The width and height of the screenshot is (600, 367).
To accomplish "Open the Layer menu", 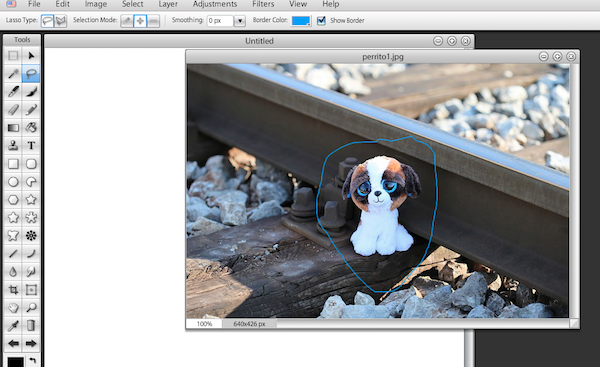I will coord(168,4).
